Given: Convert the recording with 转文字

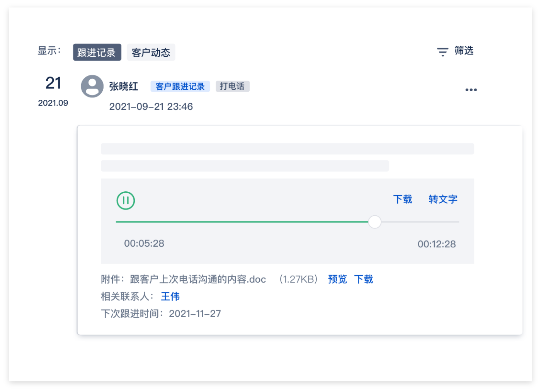Looking at the screenshot, I should coord(443,199).
